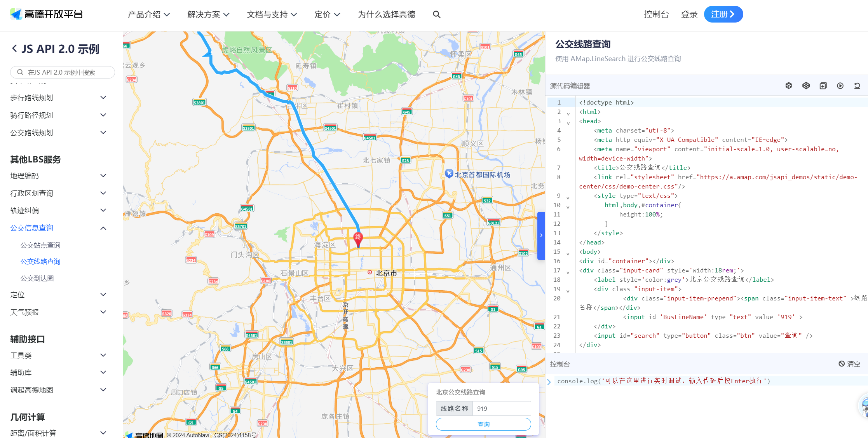Fold the style block at line 9

tap(568, 198)
